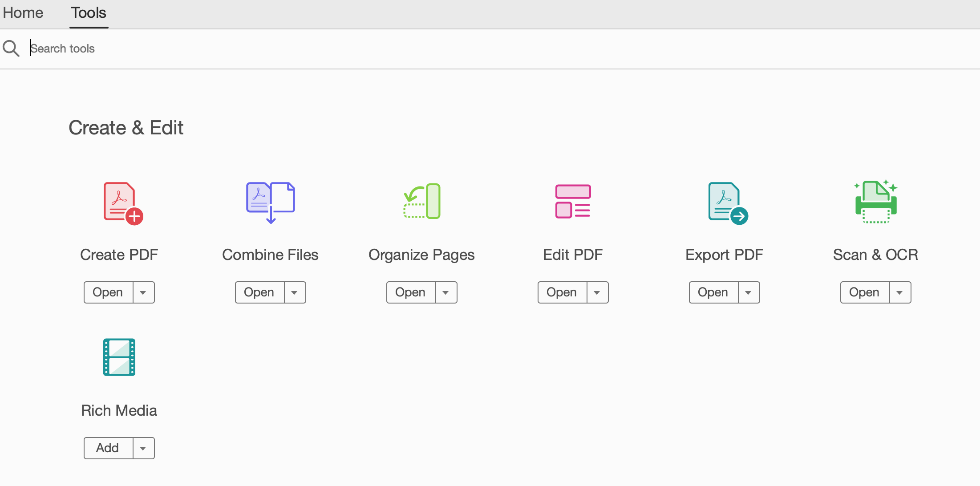Click the search magnifying glass icon
The image size is (980, 486).
11,49
